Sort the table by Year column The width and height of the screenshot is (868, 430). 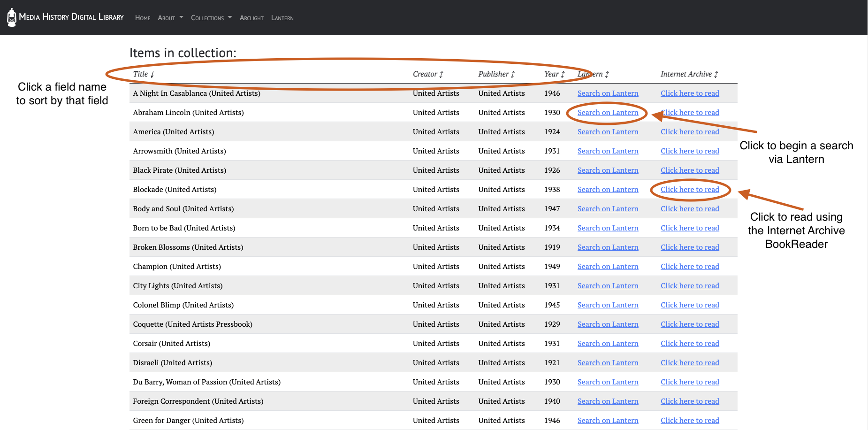point(555,74)
